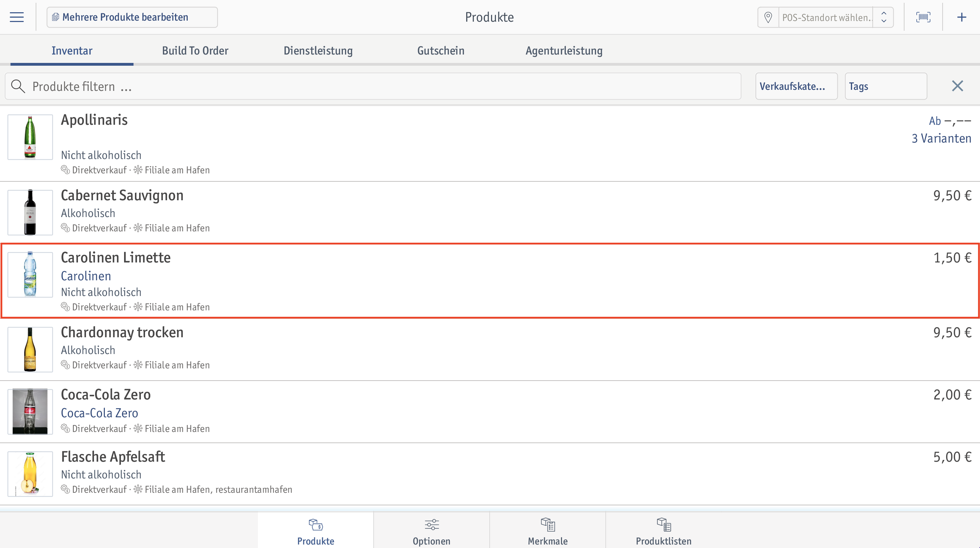Click the blue Coca-Cola Zero brand link
Viewport: 980px width, 548px height.
(99, 413)
